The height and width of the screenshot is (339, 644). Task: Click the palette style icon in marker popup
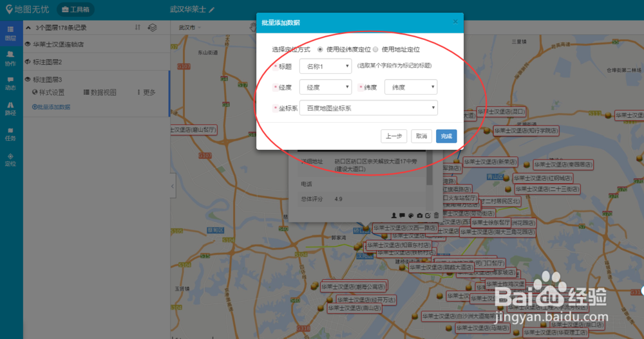411,215
